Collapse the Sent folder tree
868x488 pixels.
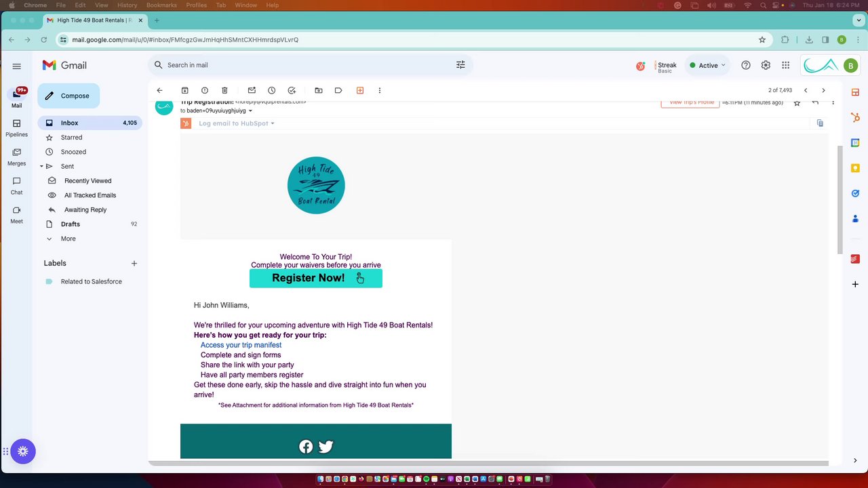(x=41, y=166)
